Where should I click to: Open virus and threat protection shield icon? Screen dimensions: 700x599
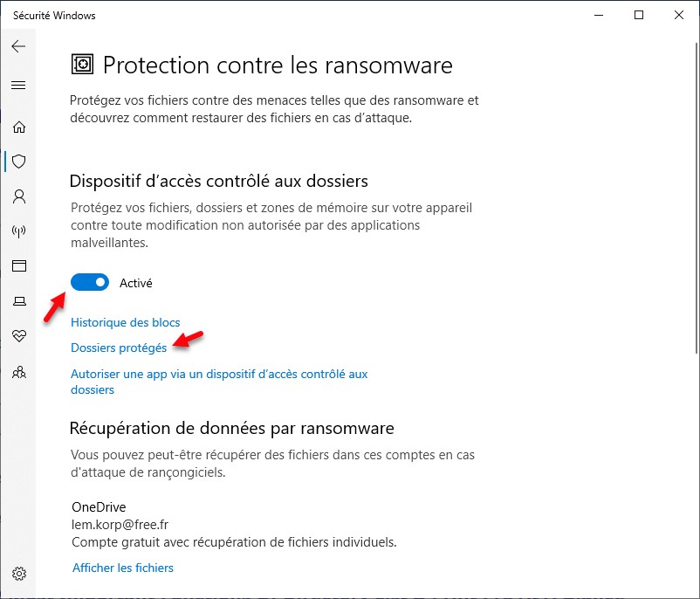click(18, 162)
